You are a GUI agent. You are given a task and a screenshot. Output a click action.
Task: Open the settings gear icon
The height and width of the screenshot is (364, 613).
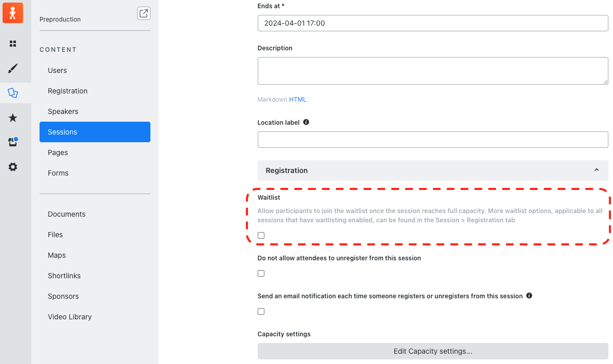[x=13, y=167]
